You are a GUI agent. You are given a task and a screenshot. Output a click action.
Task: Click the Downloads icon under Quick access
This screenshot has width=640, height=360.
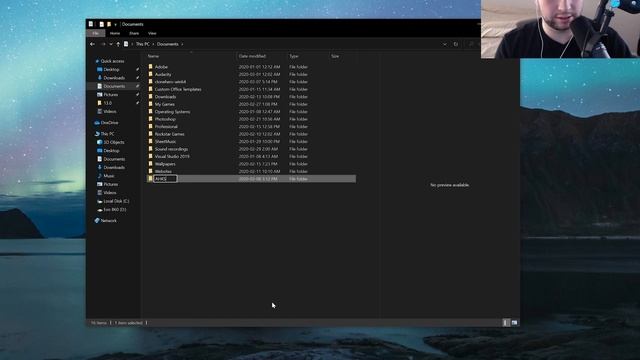click(100, 78)
